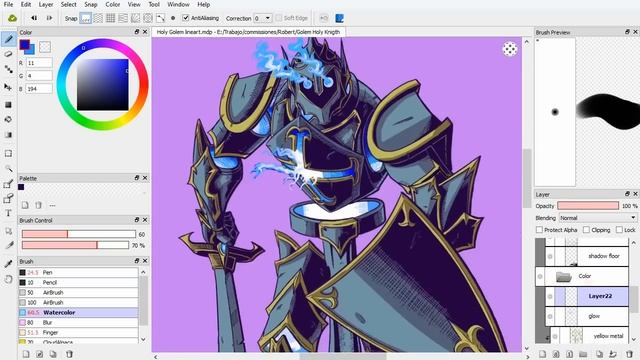Delete brush with Brush panel trash icon

[69, 354]
